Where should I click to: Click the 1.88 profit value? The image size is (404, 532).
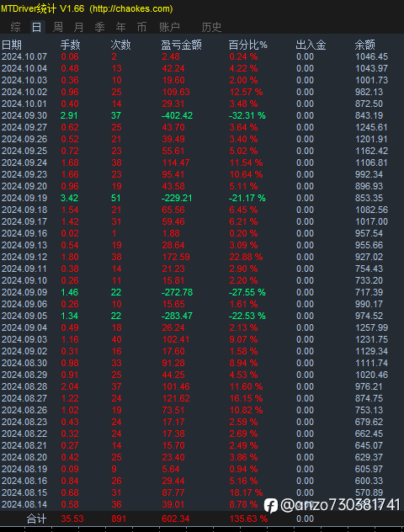click(171, 233)
